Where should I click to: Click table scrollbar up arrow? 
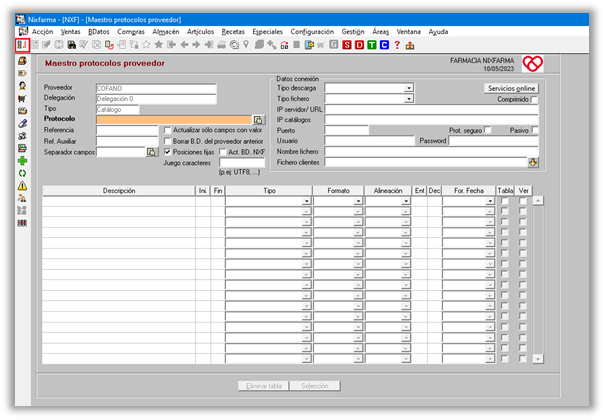point(538,201)
